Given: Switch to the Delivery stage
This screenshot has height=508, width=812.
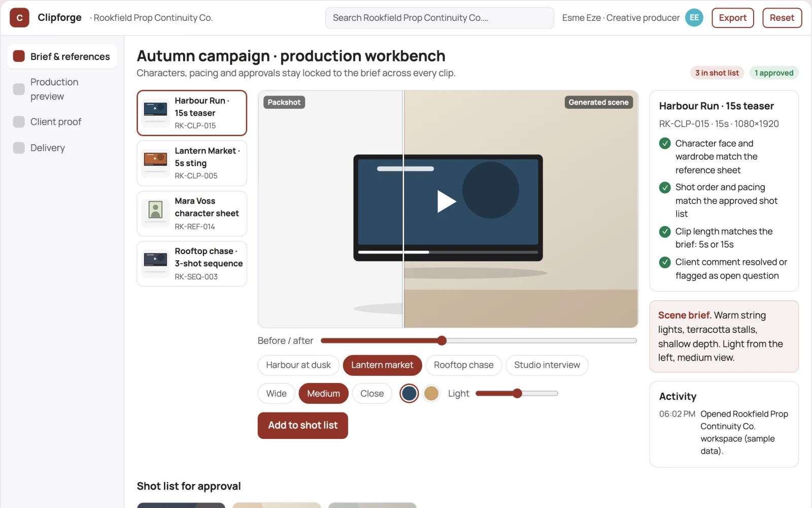Looking at the screenshot, I should [62, 148].
